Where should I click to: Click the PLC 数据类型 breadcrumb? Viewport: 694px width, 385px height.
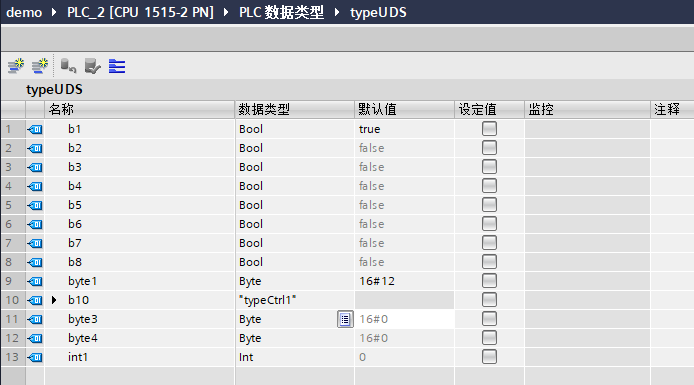pyautogui.click(x=281, y=12)
